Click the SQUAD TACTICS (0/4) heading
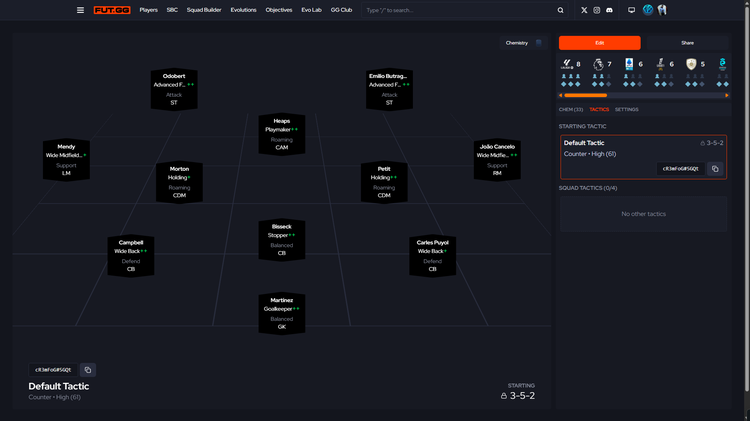This screenshot has height=421, width=750. point(588,188)
